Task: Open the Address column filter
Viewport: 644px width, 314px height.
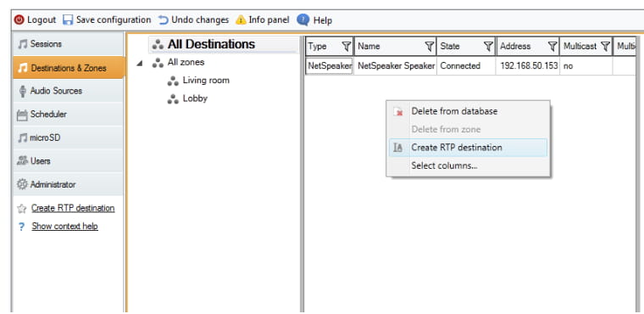Action: [x=552, y=47]
